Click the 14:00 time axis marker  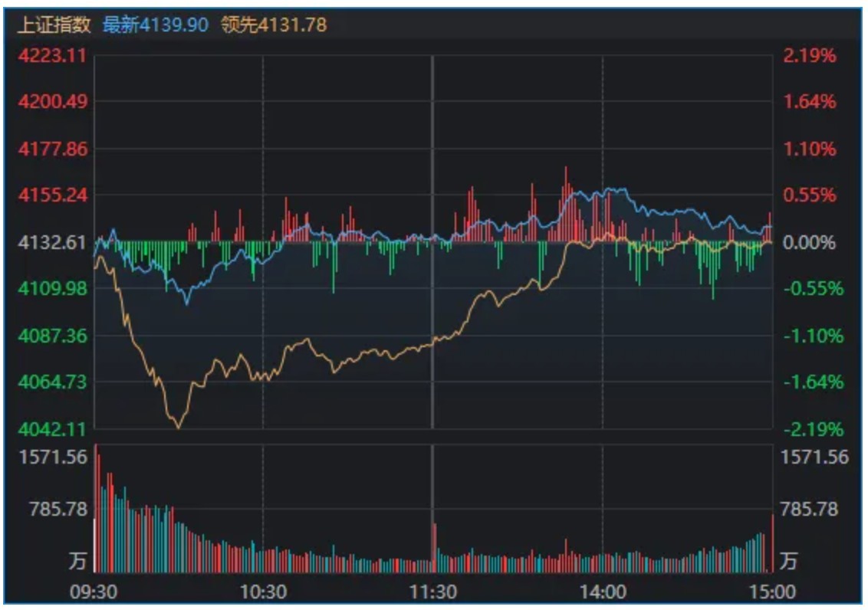tap(602, 592)
